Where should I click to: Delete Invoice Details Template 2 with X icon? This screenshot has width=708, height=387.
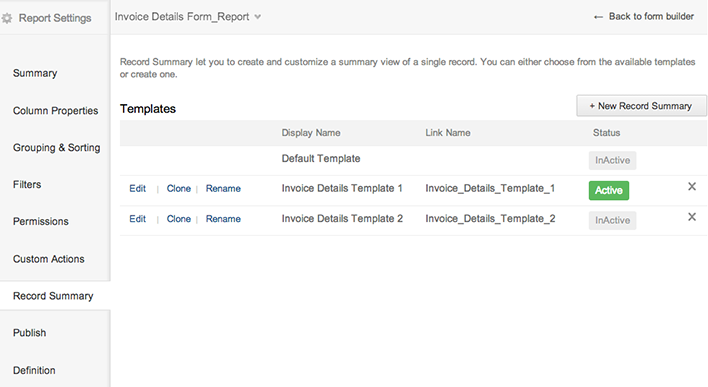coord(692,217)
